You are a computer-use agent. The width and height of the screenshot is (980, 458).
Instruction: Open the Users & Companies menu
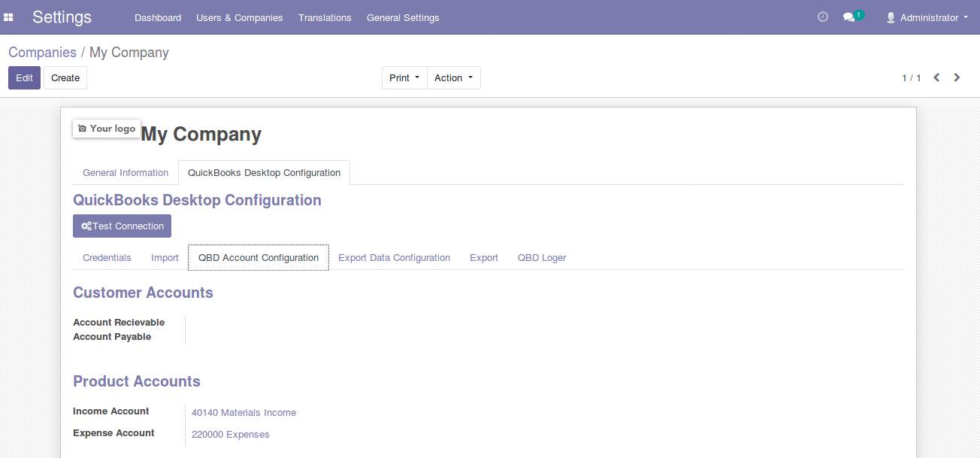(240, 17)
